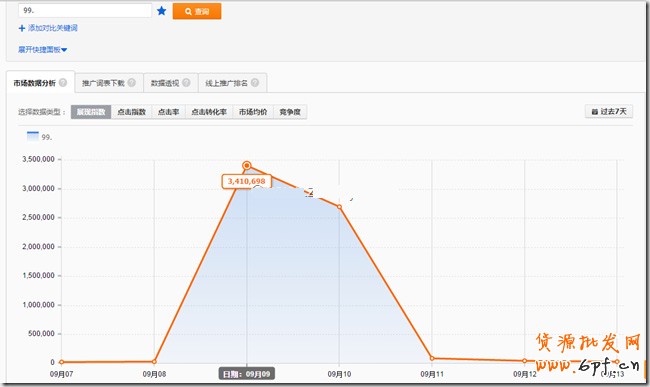Click the orange 查询 search button
This screenshot has width=650, height=387.
tap(197, 11)
